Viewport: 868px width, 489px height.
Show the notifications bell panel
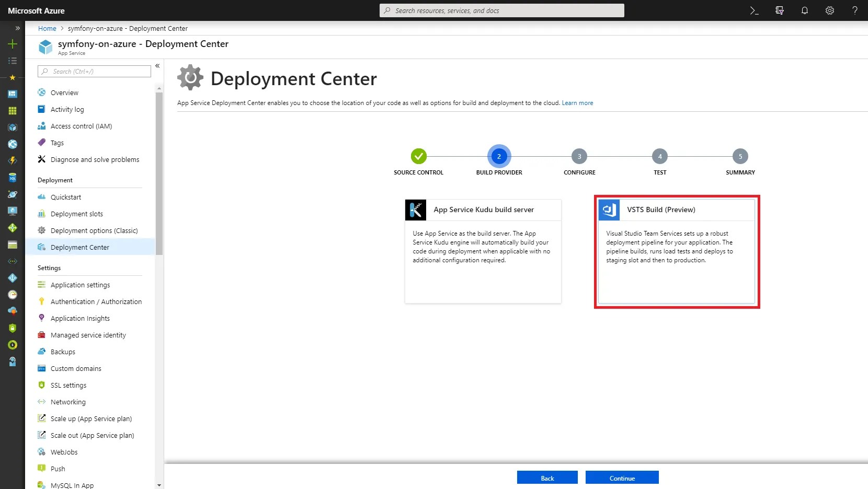coord(805,10)
